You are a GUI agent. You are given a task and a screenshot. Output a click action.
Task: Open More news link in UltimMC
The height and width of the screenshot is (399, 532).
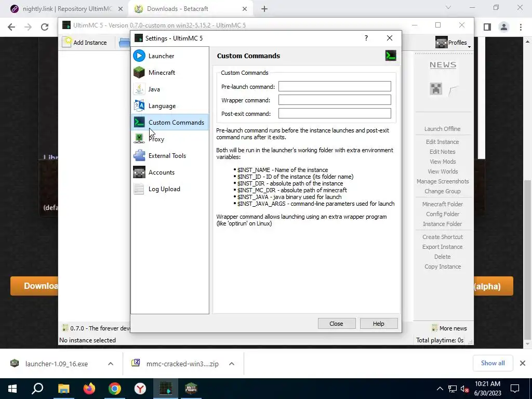coord(449,328)
